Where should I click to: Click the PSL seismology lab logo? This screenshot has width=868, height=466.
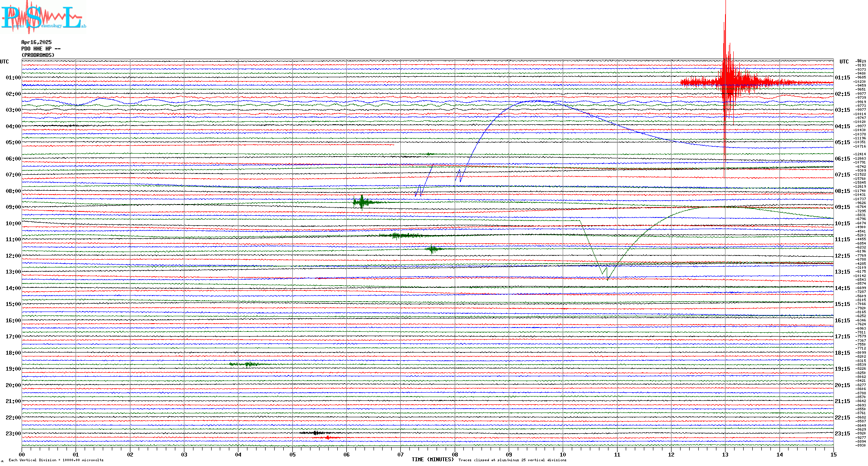(43, 16)
